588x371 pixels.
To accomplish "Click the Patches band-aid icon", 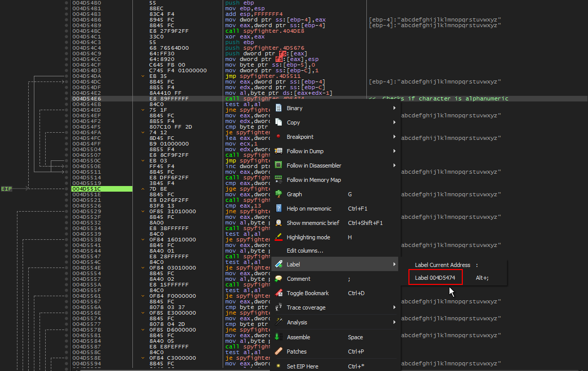I will click(278, 351).
